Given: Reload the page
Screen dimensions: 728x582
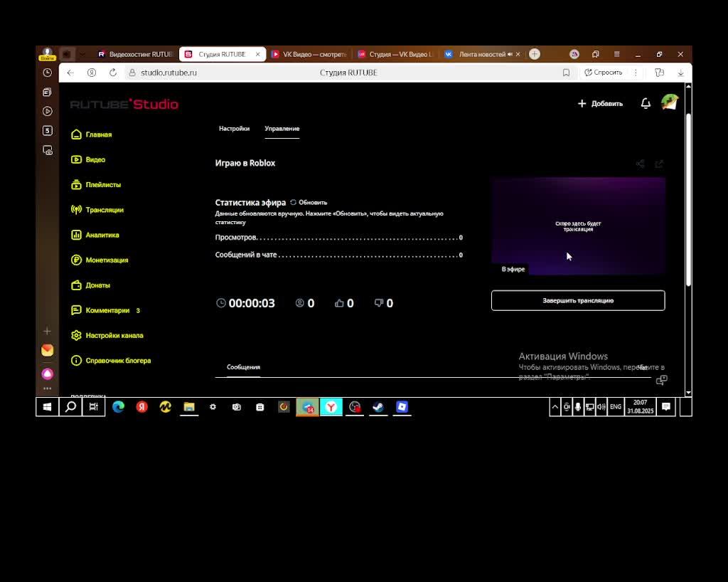Looking at the screenshot, I should pyautogui.click(x=113, y=73).
